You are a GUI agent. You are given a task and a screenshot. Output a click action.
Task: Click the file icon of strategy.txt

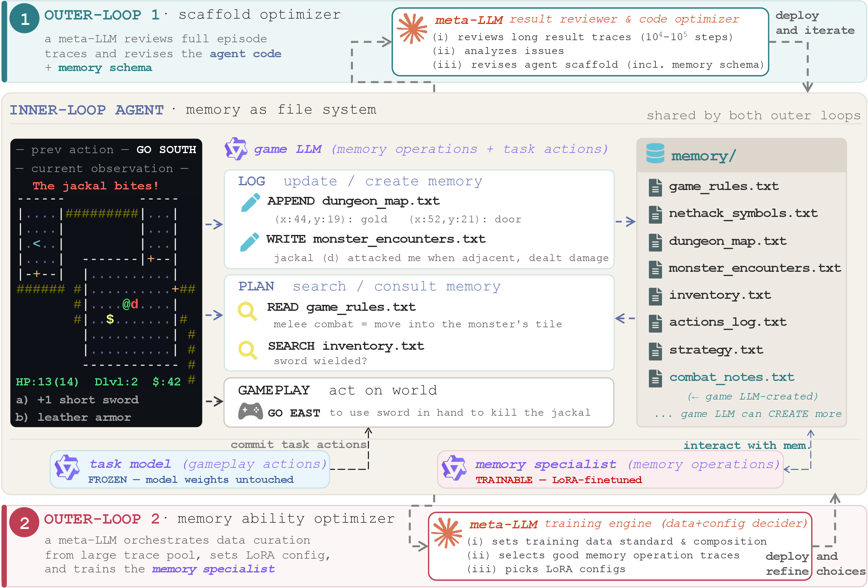(655, 351)
